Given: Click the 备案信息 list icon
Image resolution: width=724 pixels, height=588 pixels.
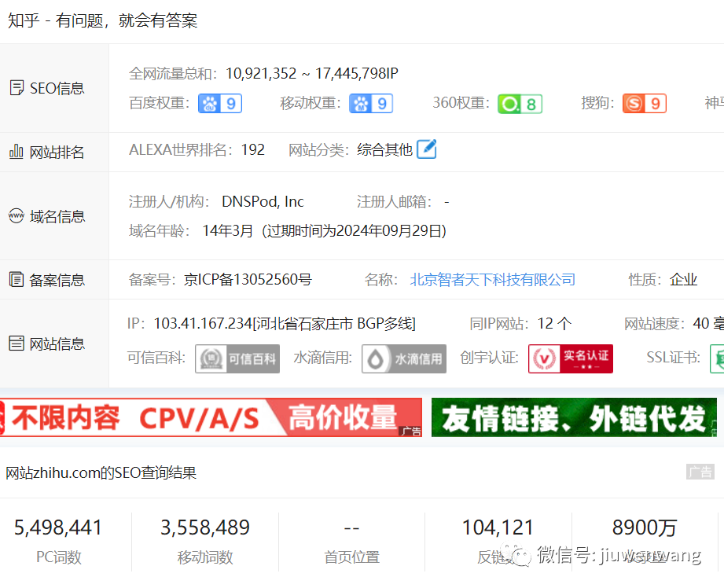Looking at the screenshot, I should tap(17, 279).
